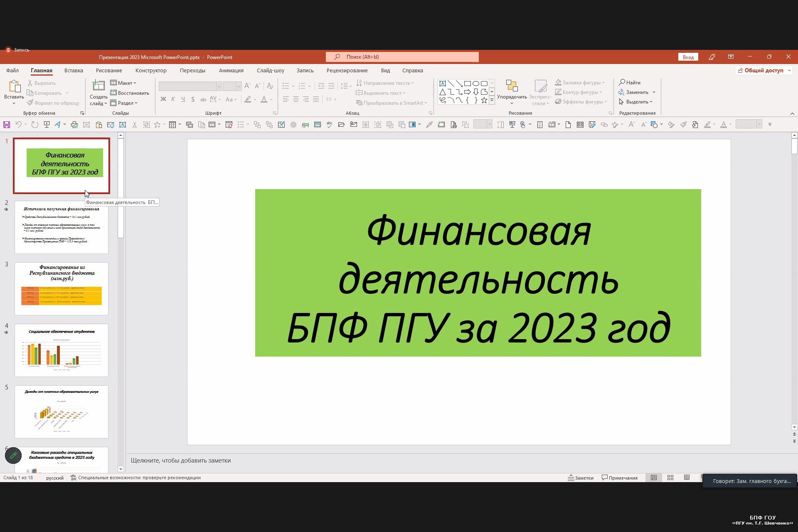Open the font name combo box dropdown
The width and height of the screenshot is (798, 532).
219,86
